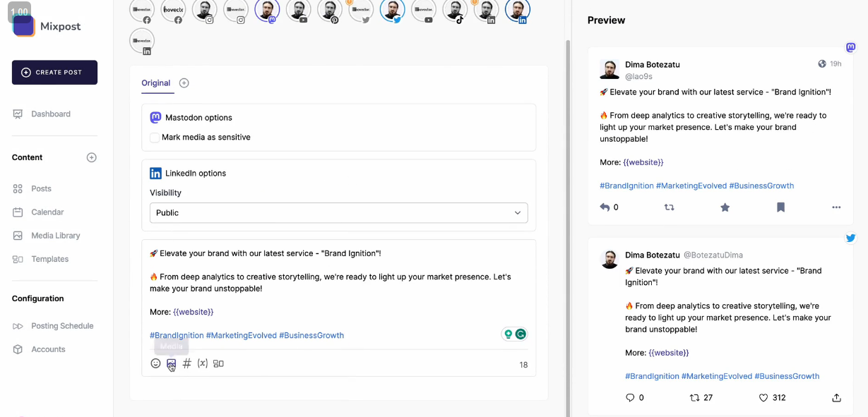Image resolution: width=868 pixels, height=417 pixels.
Task: Open the templates icon in the editor toolbar
Action: pos(218,363)
